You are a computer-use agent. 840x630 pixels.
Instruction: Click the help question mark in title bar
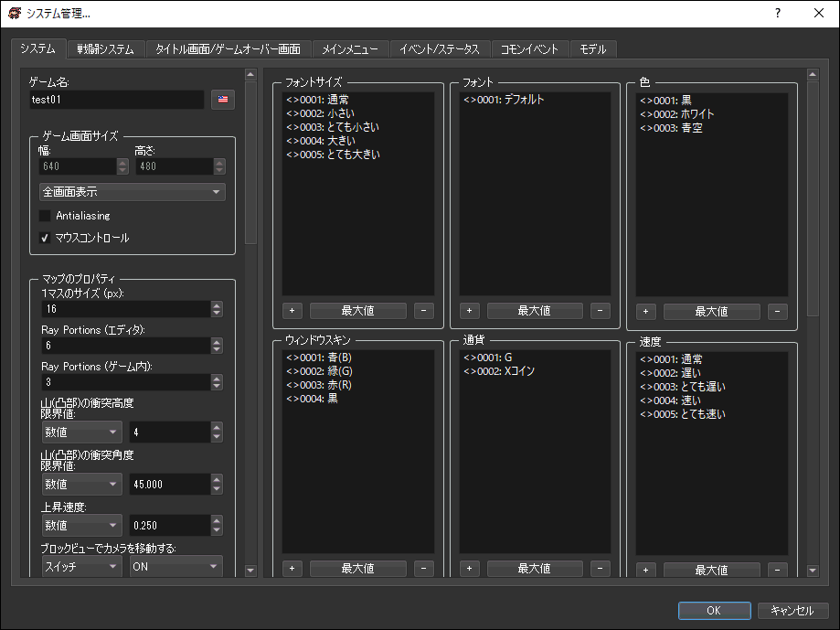click(x=777, y=13)
